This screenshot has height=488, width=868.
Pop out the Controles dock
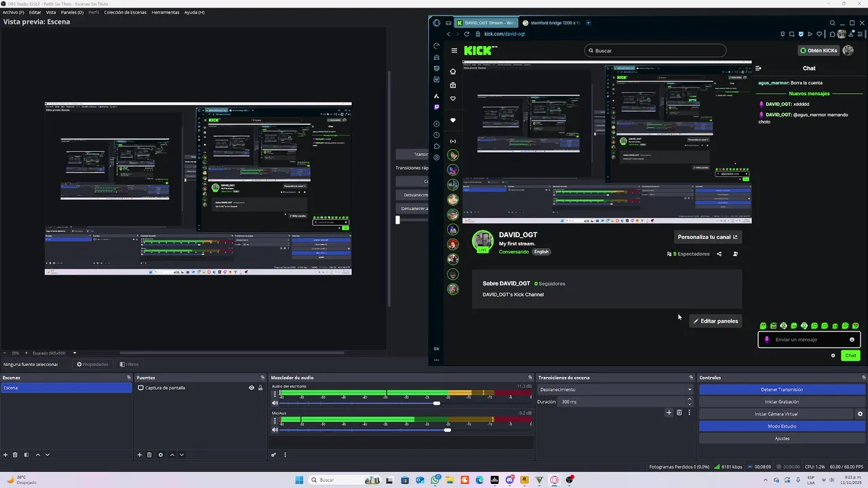click(x=863, y=378)
